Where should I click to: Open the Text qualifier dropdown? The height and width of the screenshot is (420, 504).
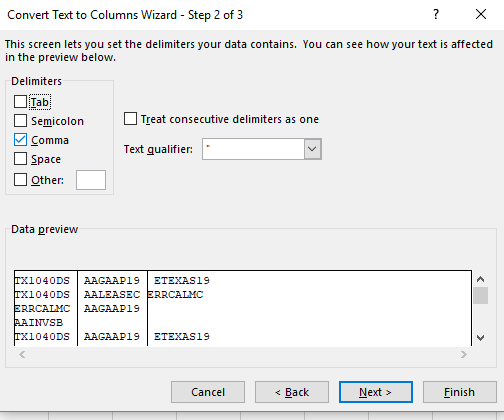coord(313,149)
